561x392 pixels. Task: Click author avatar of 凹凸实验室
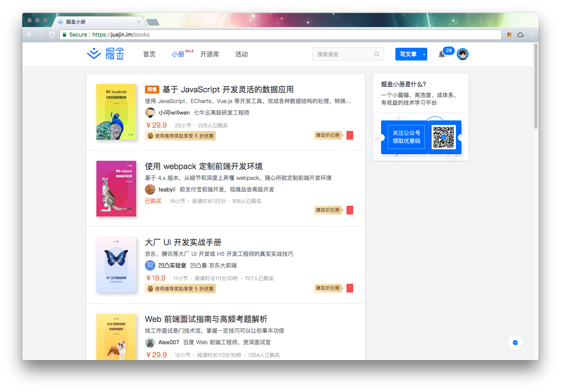150,265
